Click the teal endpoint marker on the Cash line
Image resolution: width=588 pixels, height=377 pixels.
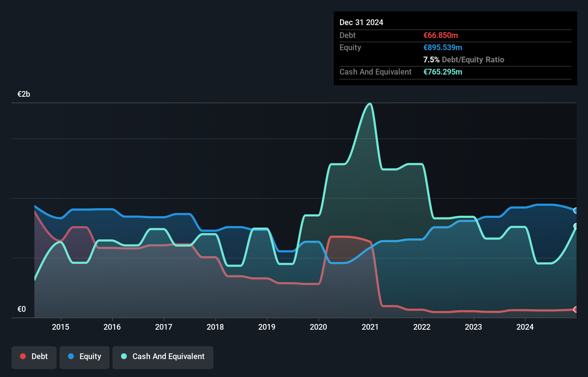575,226
